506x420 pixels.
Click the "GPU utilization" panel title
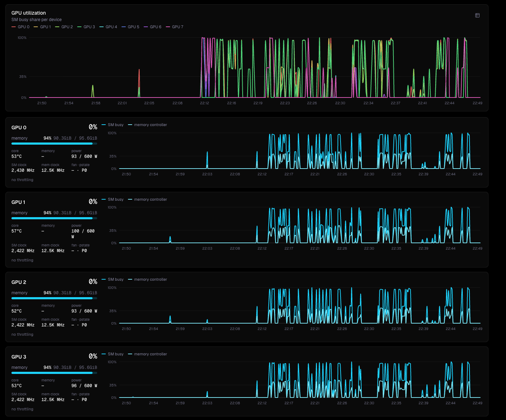[29, 13]
